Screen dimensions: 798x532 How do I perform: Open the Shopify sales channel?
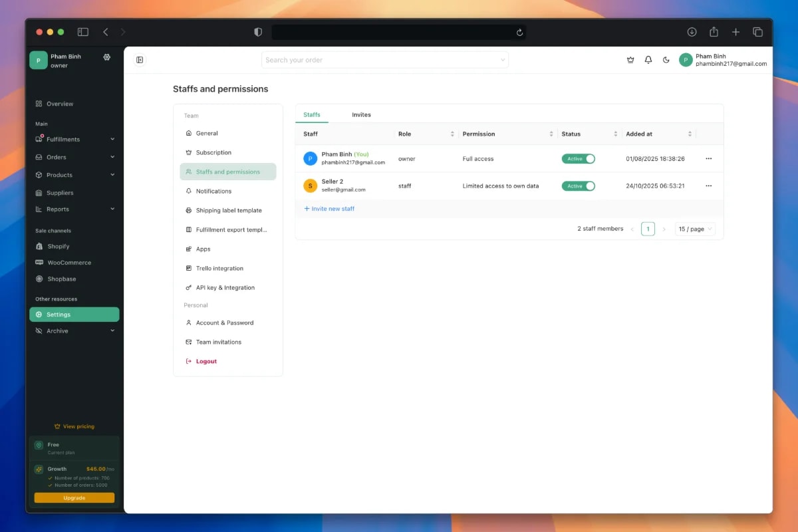coord(57,246)
